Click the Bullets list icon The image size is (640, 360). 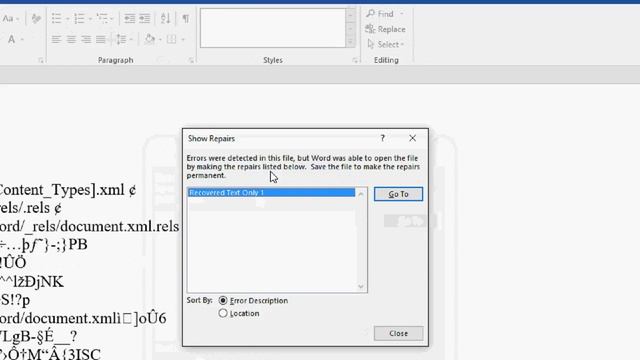pyautogui.click(x=56, y=18)
